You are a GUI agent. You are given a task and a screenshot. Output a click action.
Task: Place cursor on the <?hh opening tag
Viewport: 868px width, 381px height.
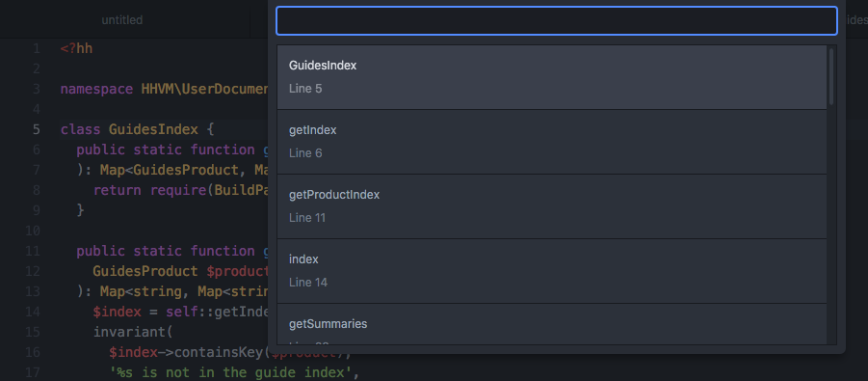(76, 49)
